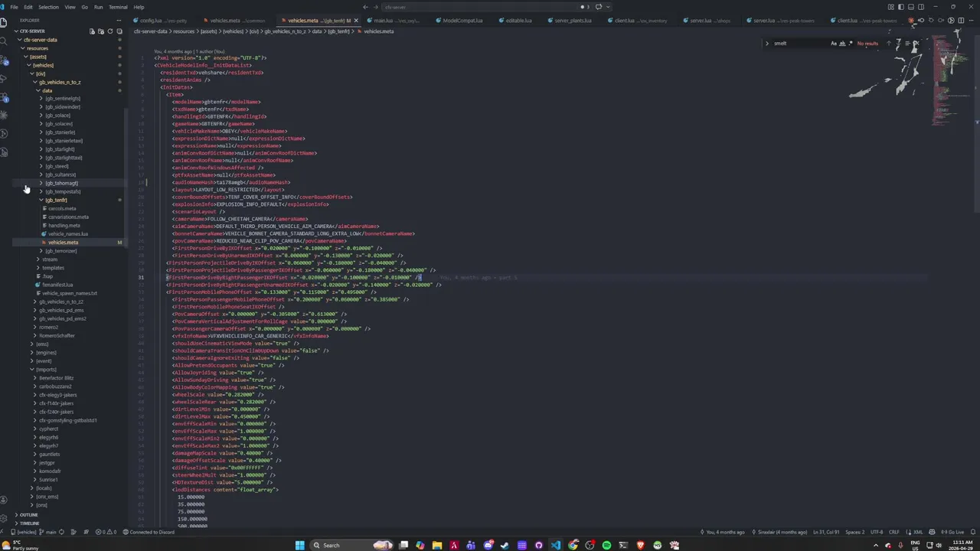Click 'resources' in the breadcrumb path
The height and width of the screenshot is (551, 980).
(x=184, y=31)
